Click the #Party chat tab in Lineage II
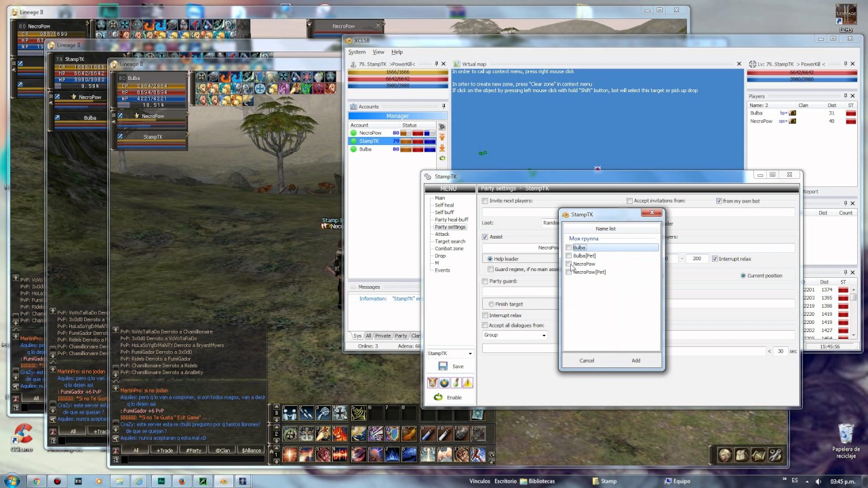The width and height of the screenshot is (868, 488). coord(194,450)
